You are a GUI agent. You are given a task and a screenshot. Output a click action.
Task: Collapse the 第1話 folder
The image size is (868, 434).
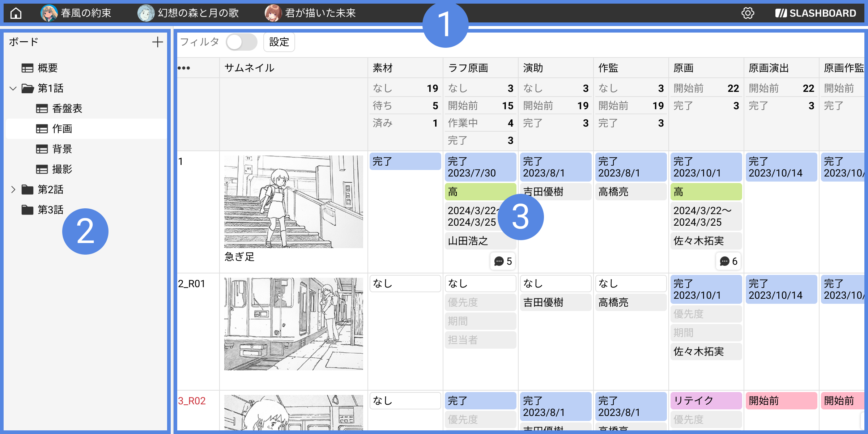tap(13, 88)
